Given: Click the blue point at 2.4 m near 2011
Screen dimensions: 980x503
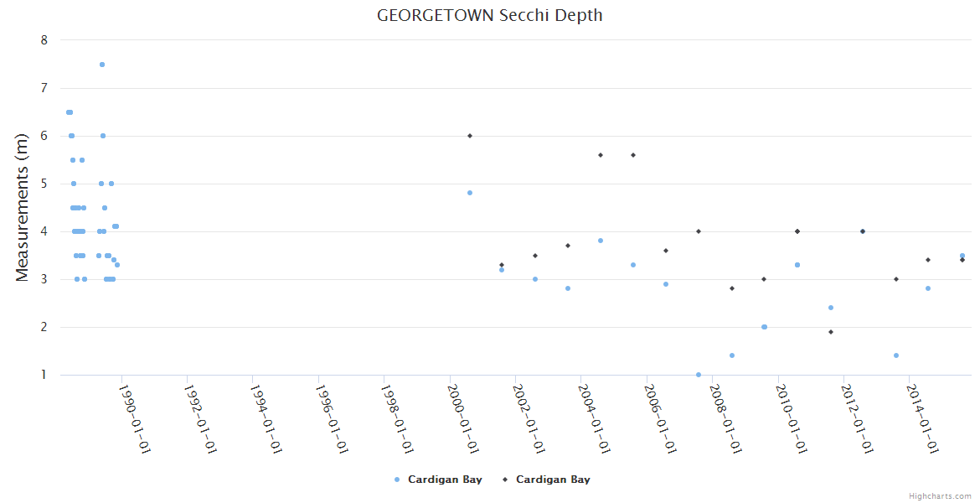Looking at the screenshot, I should coord(831,308).
